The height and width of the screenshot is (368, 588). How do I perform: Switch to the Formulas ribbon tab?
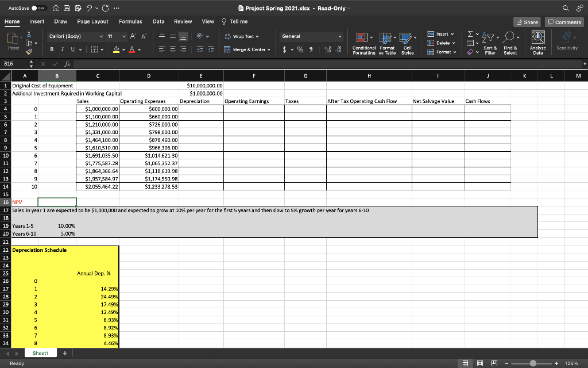(x=130, y=21)
